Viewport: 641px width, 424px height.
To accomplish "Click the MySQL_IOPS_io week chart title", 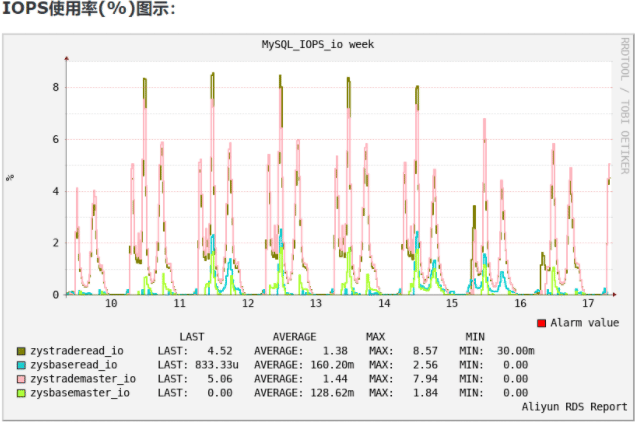I will (x=318, y=44).
